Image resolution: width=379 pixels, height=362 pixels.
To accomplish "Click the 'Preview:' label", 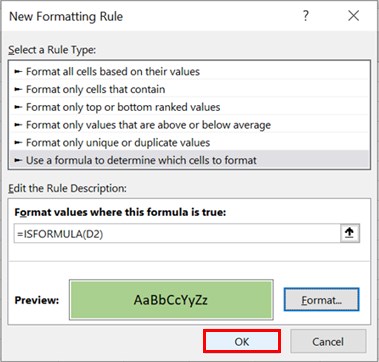I will pyautogui.click(x=37, y=300).
